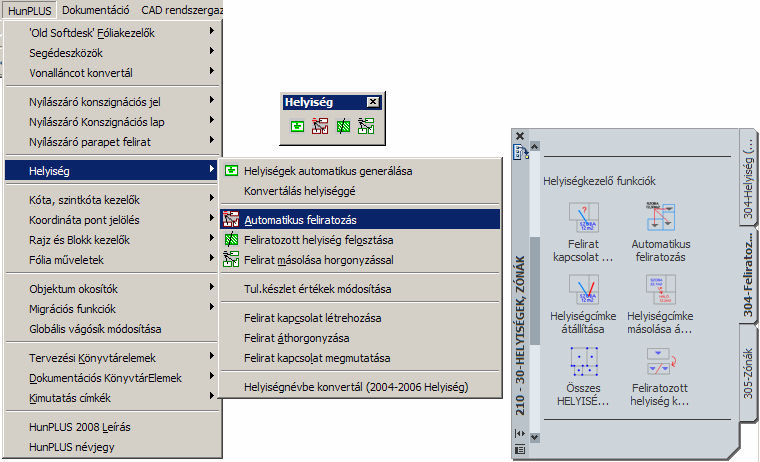Select Helyiségcímke másolása palette tool
Viewport: 760px width, 462px height.
[660, 304]
